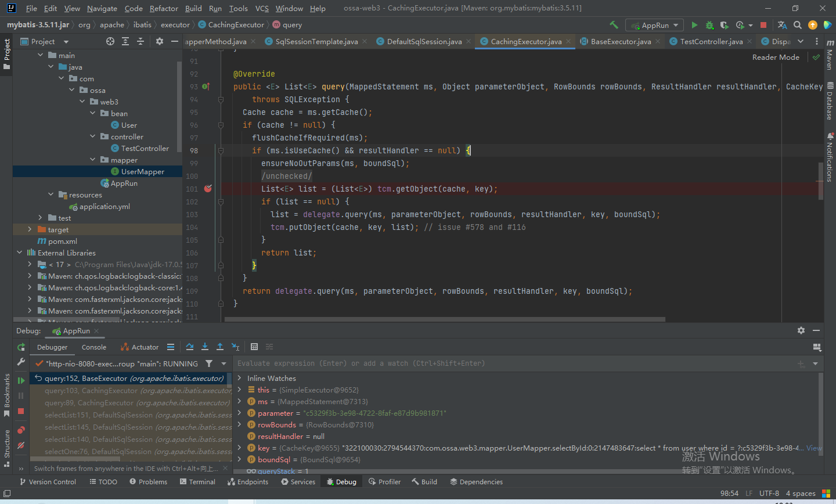
Task: Show hidden editor tabs chevron
Action: 801,41
